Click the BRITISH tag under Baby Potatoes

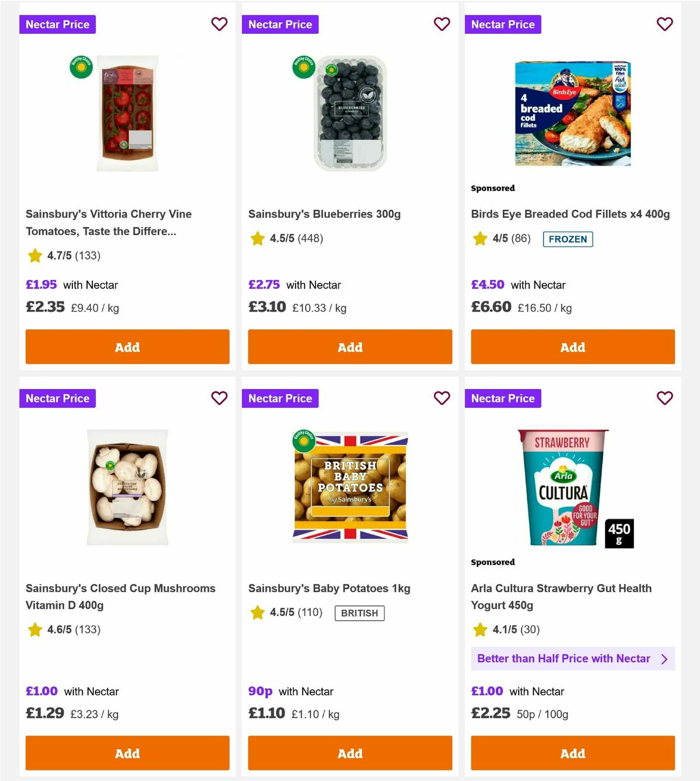pos(359,613)
